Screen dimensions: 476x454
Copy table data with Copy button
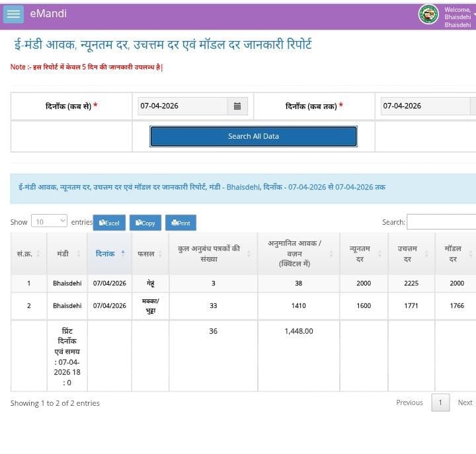coord(145,223)
